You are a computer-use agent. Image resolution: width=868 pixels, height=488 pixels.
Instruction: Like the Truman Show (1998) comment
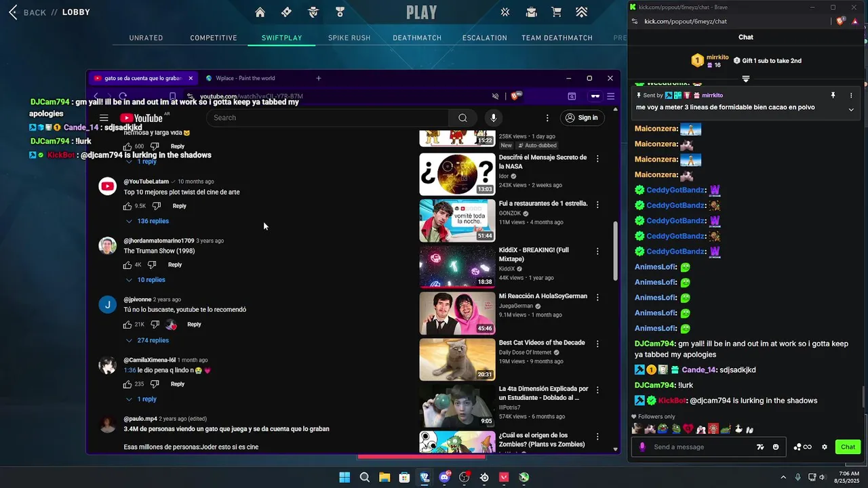click(x=127, y=265)
